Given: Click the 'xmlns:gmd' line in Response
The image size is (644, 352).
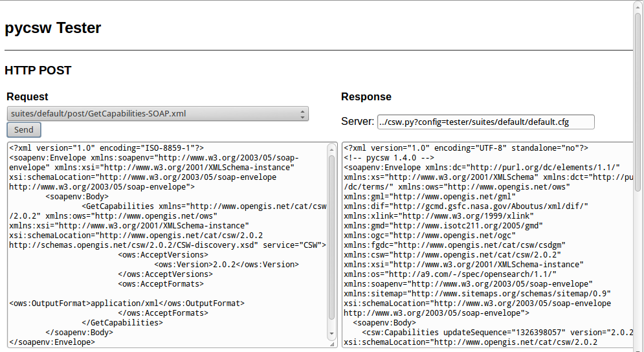Looking at the screenshot, I should pyautogui.click(x=443, y=225).
